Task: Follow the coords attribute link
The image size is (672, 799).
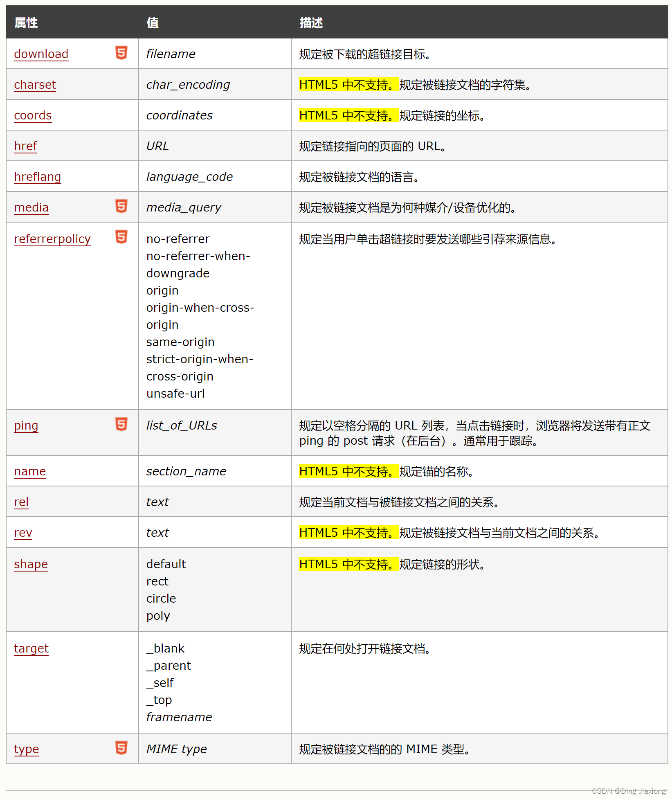Action: [x=33, y=115]
